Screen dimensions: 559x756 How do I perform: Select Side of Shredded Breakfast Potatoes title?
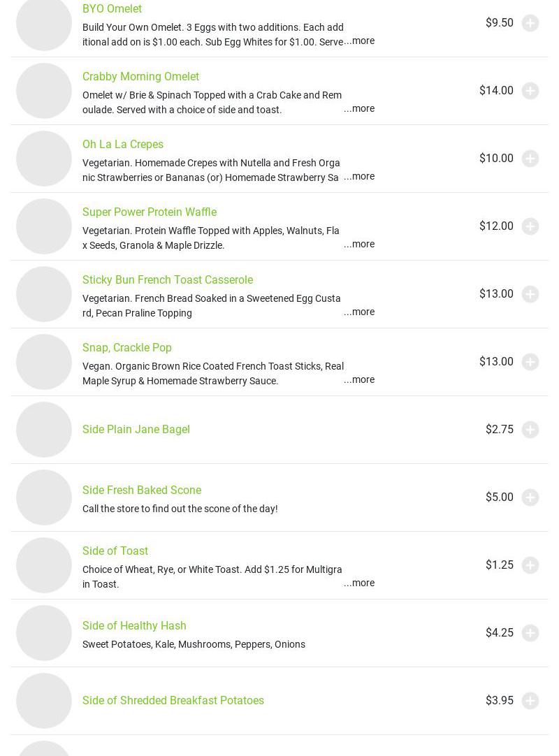[x=173, y=700]
